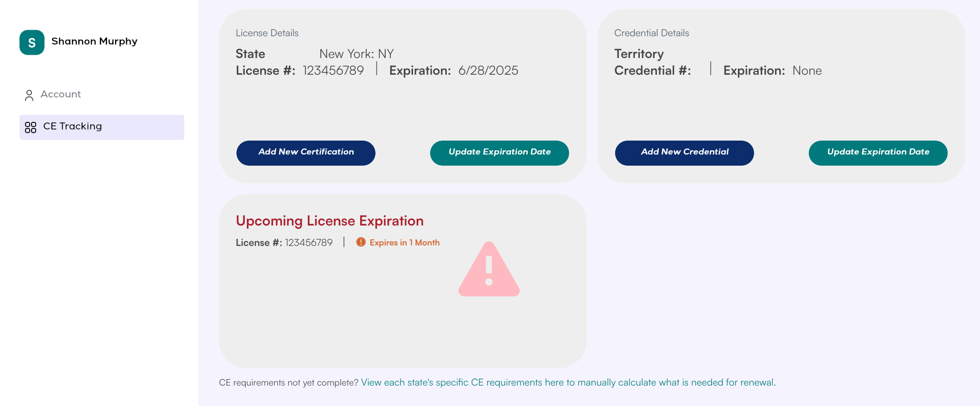Screen dimensions: 980x406
Task: Click the orange expiration alert icon
Action: pyautogui.click(x=361, y=242)
